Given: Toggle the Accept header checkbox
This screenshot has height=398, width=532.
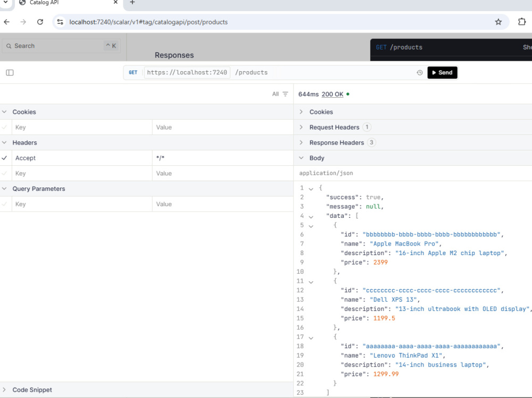Looking at the screenshot, I should [4, 158].
